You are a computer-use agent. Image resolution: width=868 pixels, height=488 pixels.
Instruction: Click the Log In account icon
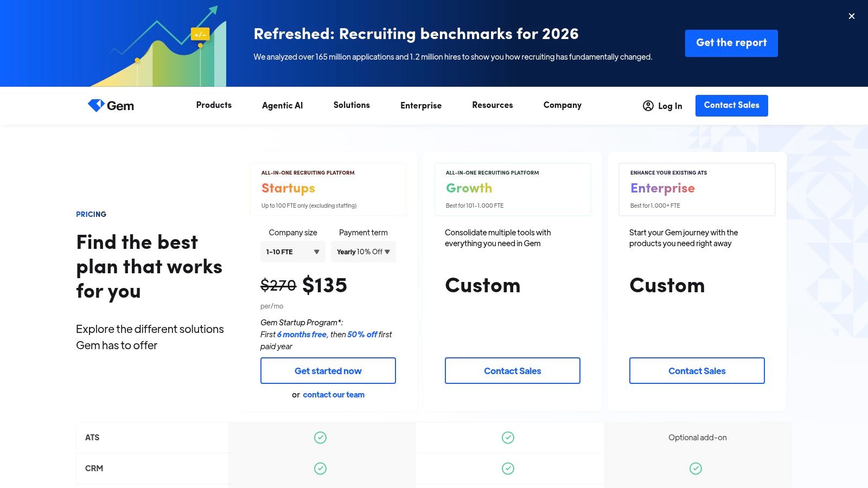648,106
